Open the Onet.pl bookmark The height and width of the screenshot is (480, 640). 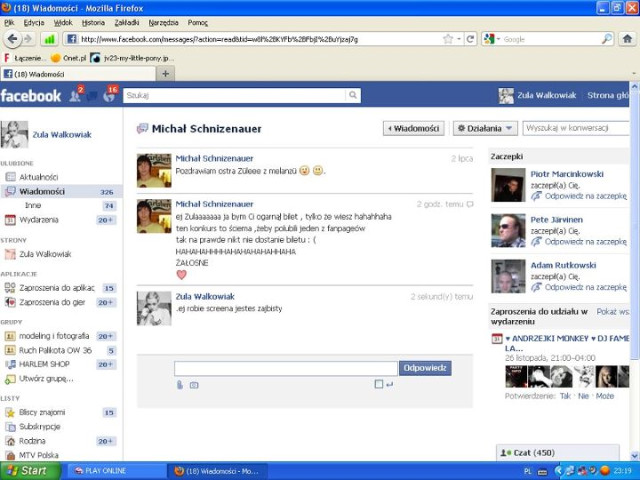69,58
